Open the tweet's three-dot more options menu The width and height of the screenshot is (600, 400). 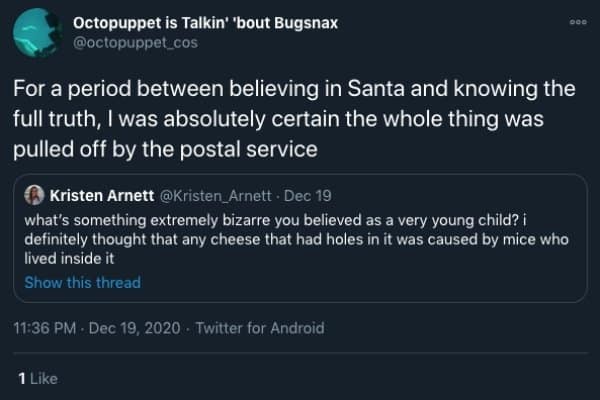pos(575,19)
